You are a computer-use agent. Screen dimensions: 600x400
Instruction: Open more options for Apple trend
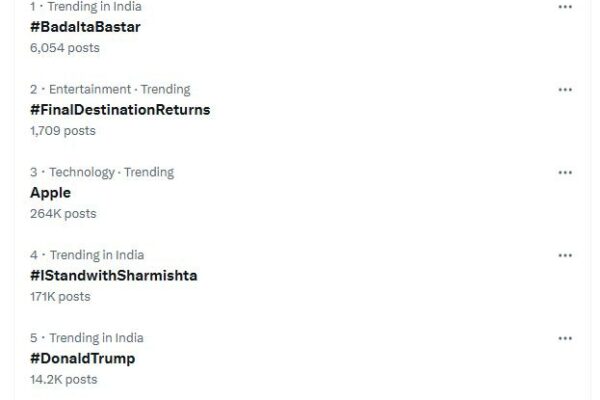click(x=565, y=173)
